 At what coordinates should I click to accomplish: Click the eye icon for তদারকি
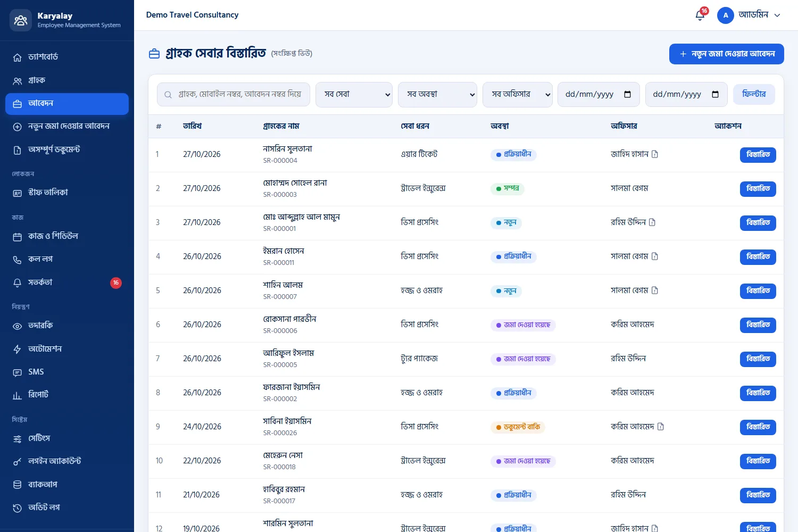[18, 326]
